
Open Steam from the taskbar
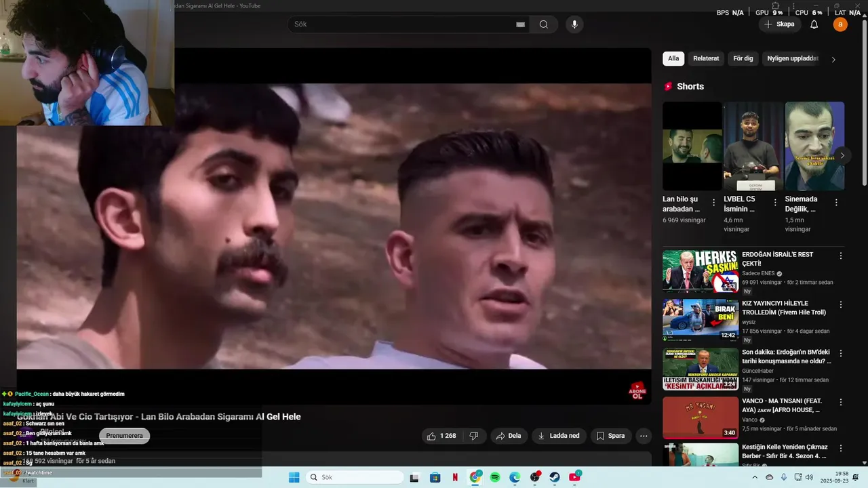[x=555, y=477]
